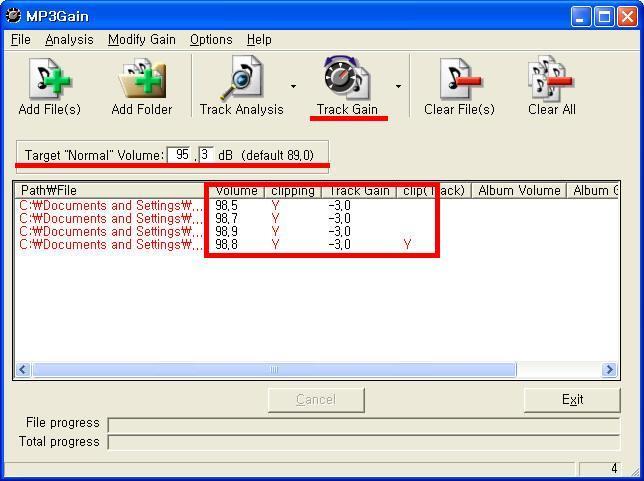Select the file row with volume 98,5
644x481 pixels.
coord(316,205)
